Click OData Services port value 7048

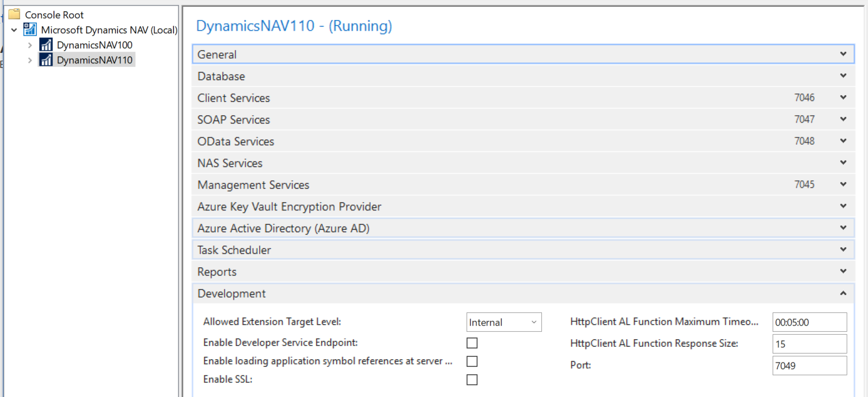(x=804, y=141)
